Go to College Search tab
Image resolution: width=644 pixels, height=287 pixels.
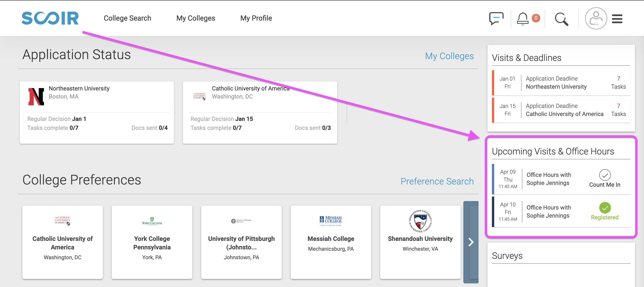[x=127, y=18]
